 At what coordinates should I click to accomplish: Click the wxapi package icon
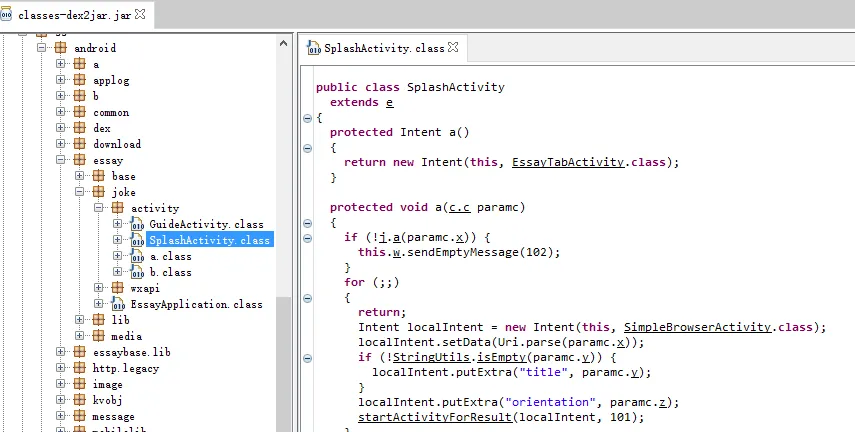pos(118,288)
